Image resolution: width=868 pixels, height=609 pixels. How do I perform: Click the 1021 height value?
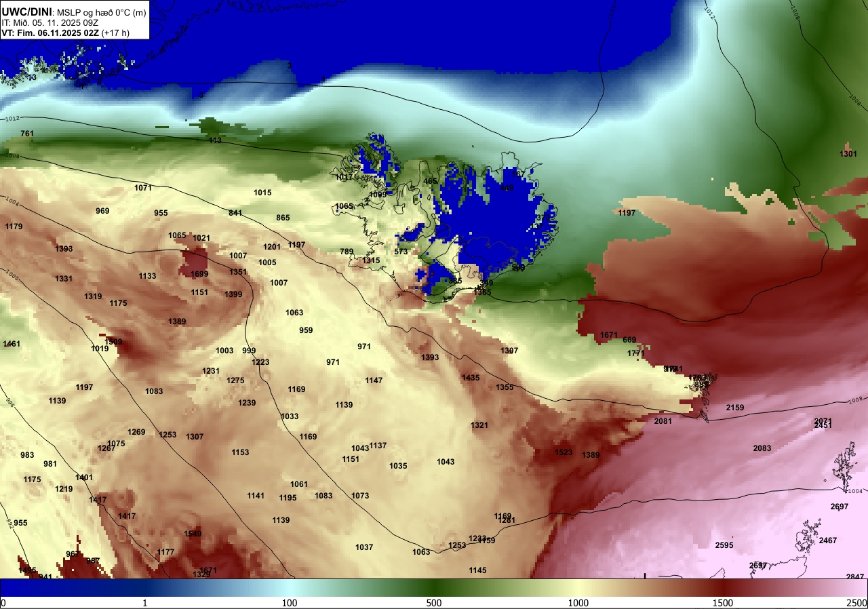(201, 238)
